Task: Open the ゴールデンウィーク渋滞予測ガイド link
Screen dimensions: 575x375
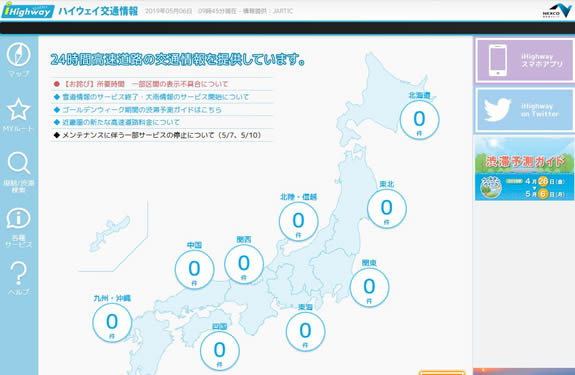Action: pos(142,110)
